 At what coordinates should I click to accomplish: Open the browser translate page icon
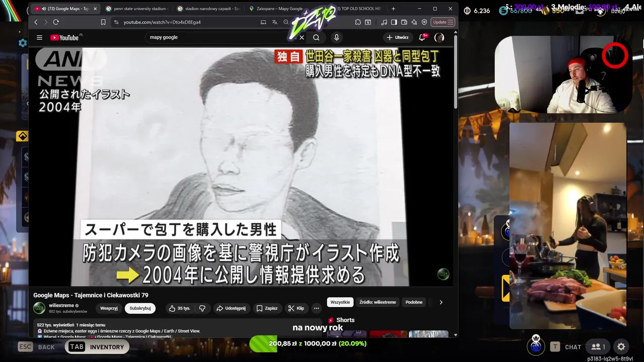pyautogui.click(x=275, y=22)
